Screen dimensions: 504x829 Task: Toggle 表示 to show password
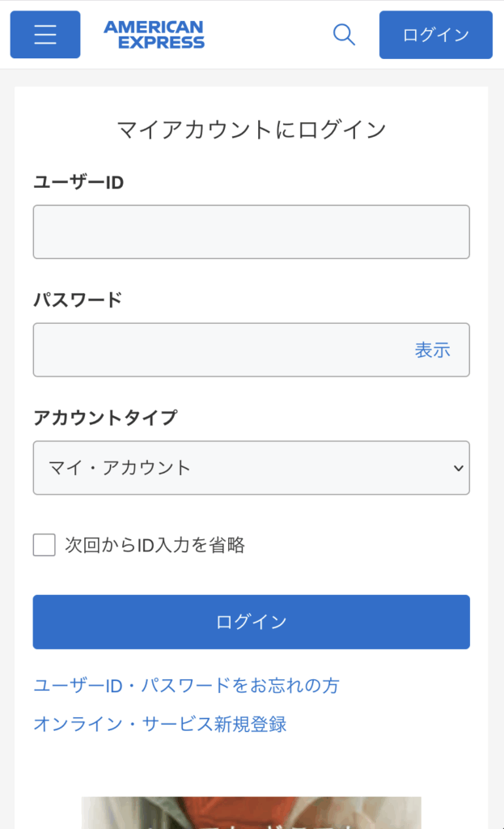(x=432, y=350)
